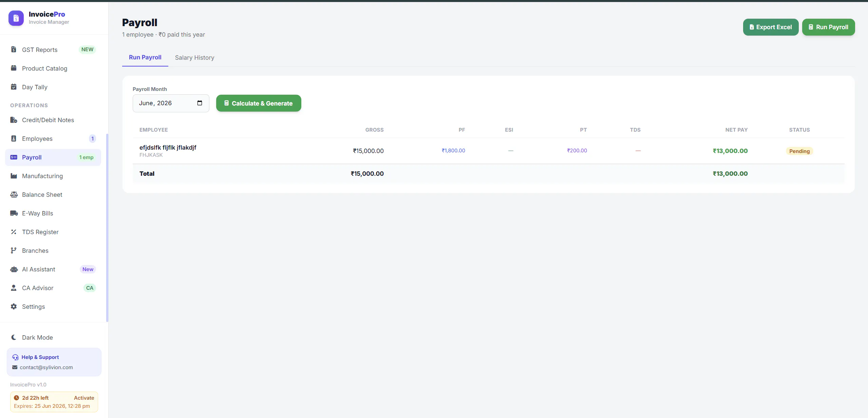Go to Day Tally
The image size is (868, 418).
53,87
